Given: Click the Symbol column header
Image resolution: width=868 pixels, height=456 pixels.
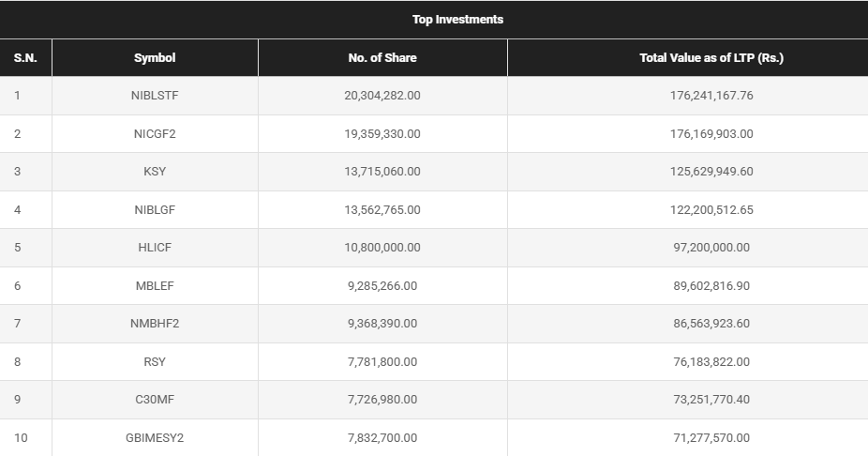Looking at the screenshot, I should (x=155, y=57).
